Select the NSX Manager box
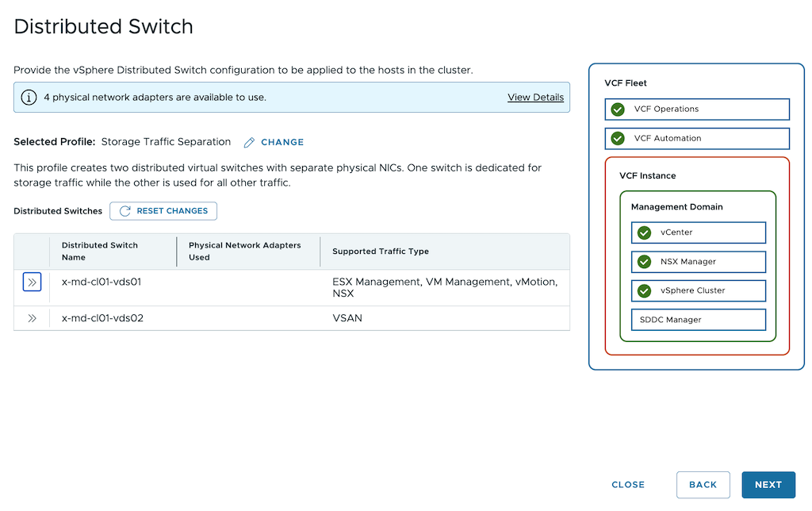This screenshot has height=511, width=812. (x=698, y=262)
